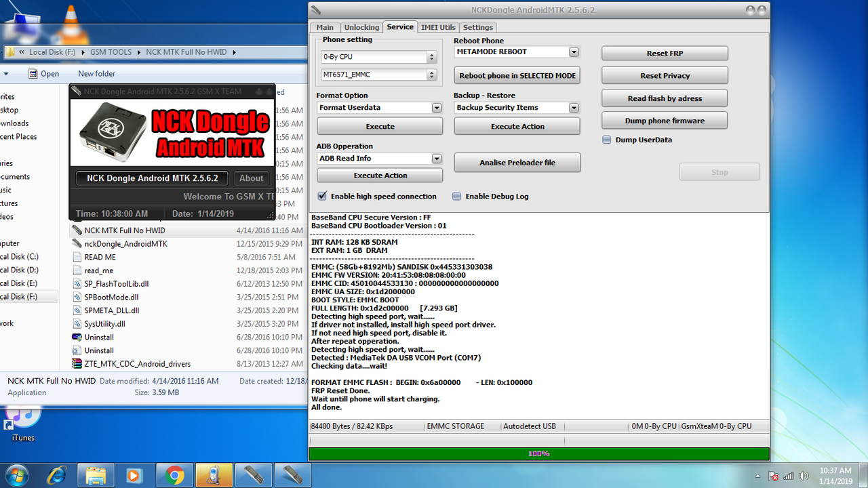Screen dimensions: 868x488
Task: Expand the ADB Read Info dropdown
Action: [437, 159]
